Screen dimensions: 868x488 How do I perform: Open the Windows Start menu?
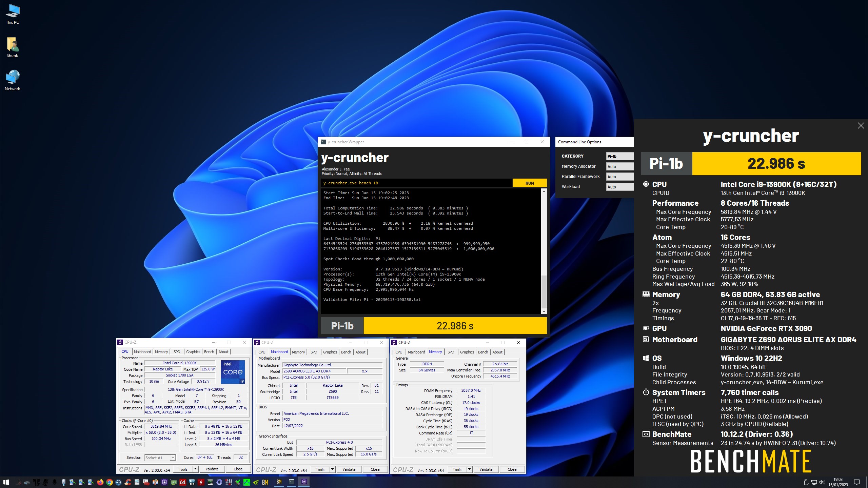[x=6, y=482]
